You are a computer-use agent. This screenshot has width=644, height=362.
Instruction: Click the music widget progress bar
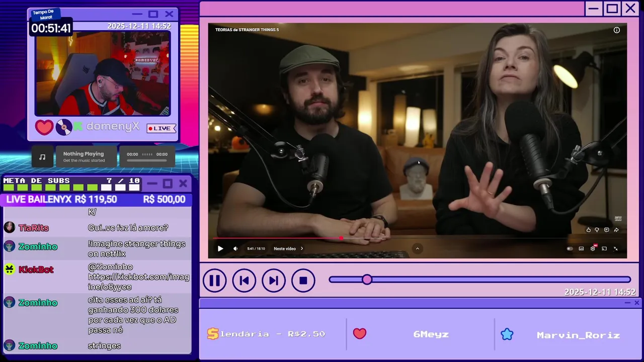147,160
